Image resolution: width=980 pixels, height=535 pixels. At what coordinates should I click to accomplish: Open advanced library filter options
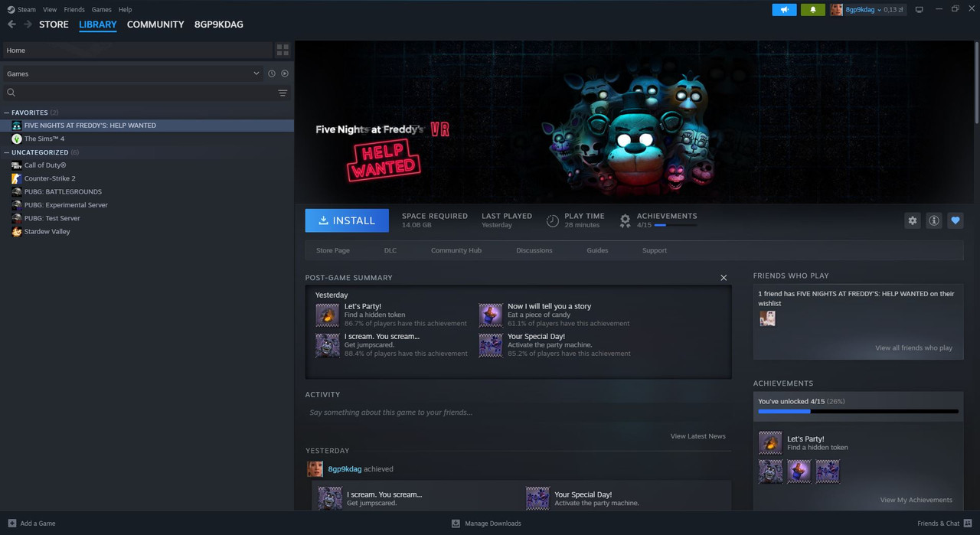tap(283, 93)
